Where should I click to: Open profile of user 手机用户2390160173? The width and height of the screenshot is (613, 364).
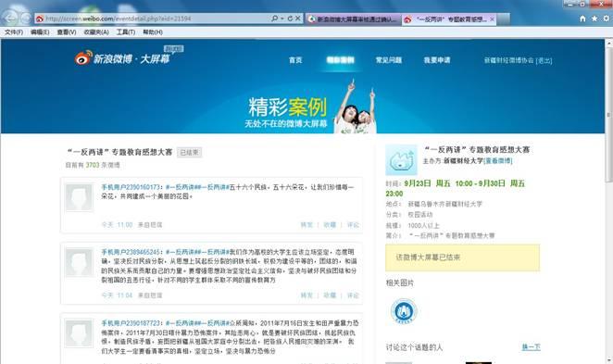(x=131, y=187)
